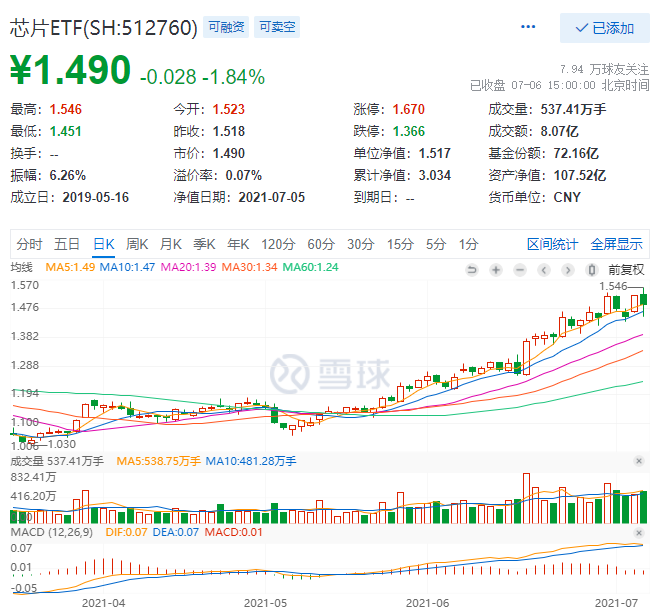
Task: Click the ¥1.490 current price
Action: (x=70, y=70)
